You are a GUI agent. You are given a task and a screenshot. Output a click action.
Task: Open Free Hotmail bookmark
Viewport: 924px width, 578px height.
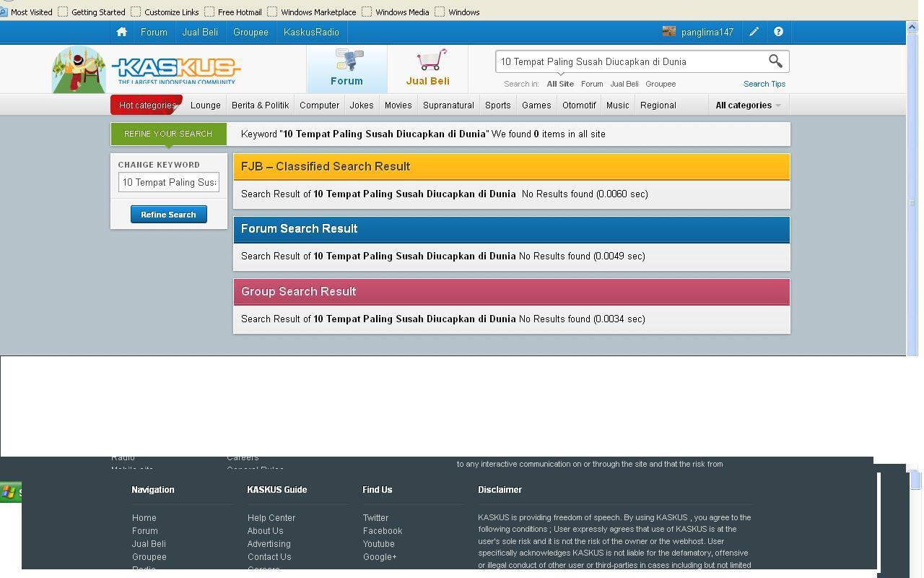(x=233, y=12)
